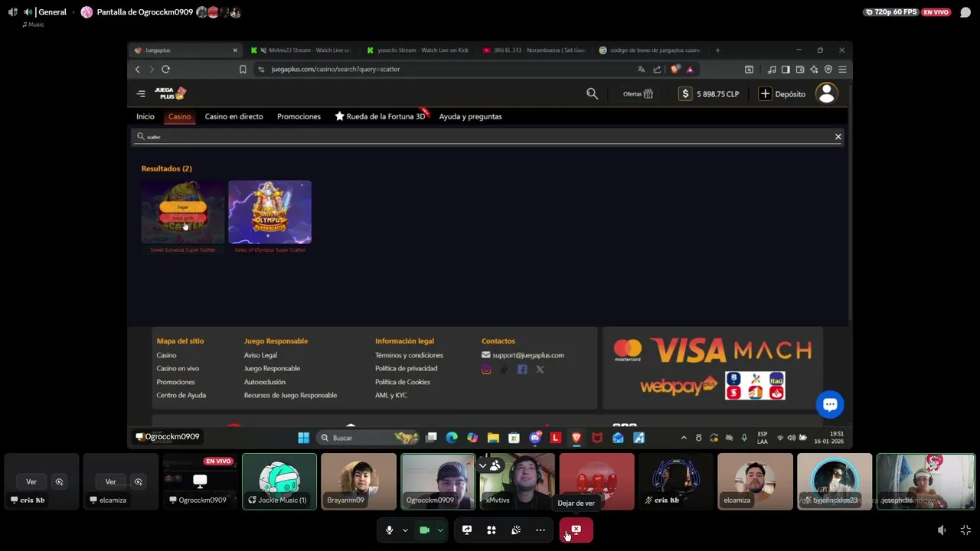Switch to yoseclis Stream Kick tab

click(x=418, y=50)
